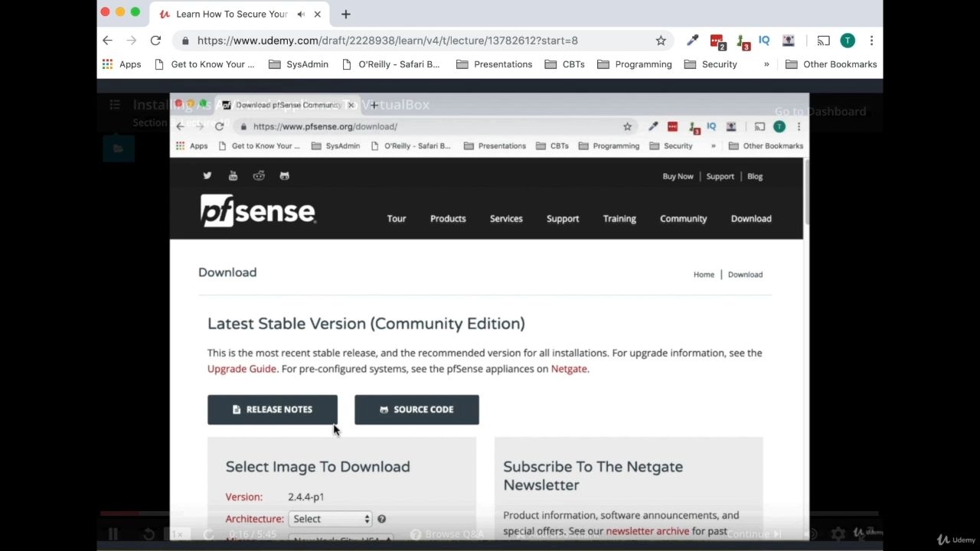Viewport: 980px width, 551px height.
Task: Open Get to Know Your bookmark in Udemy browser
Action: 204,64
